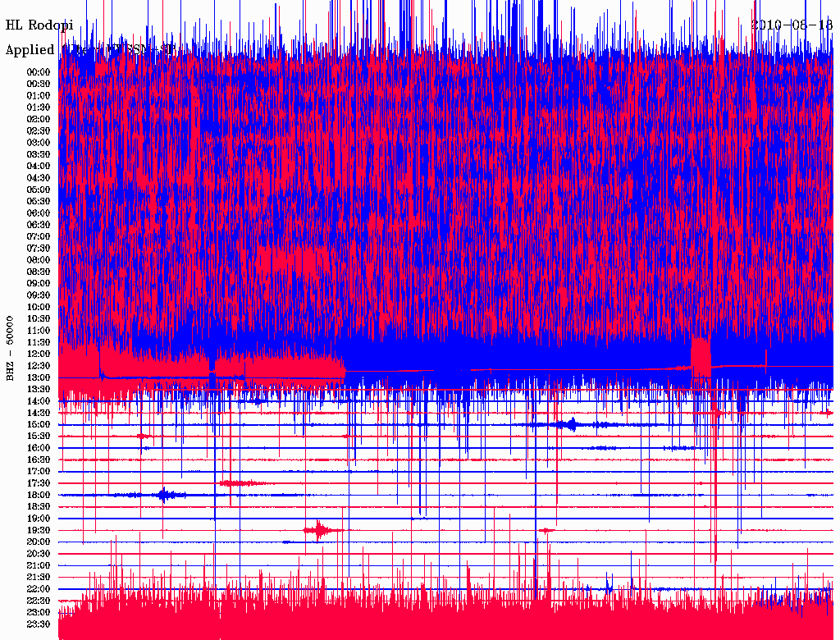The width and height of the screenshot is (840, 640).
Task: Select the 05:30 time label
Action: pyautogui.click(x=38, y=202)
